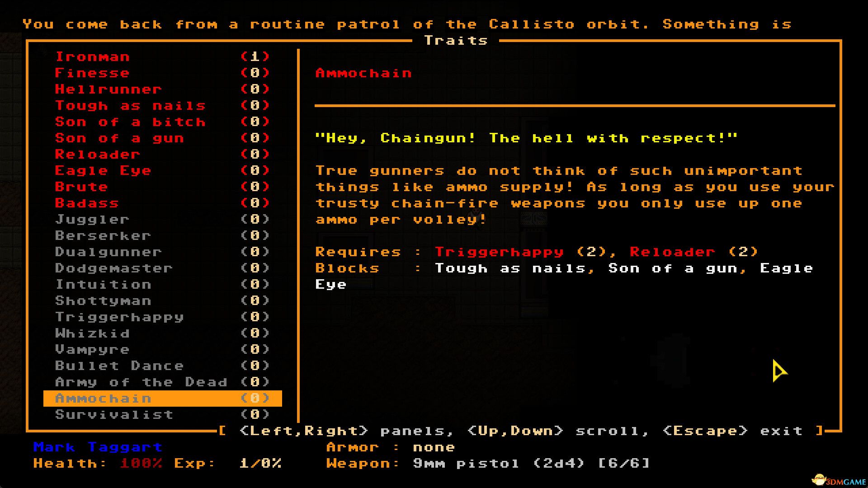Screen dimensions: 868x488
Task: Pick the Tough as nails trait
Action: coord(130,106)
